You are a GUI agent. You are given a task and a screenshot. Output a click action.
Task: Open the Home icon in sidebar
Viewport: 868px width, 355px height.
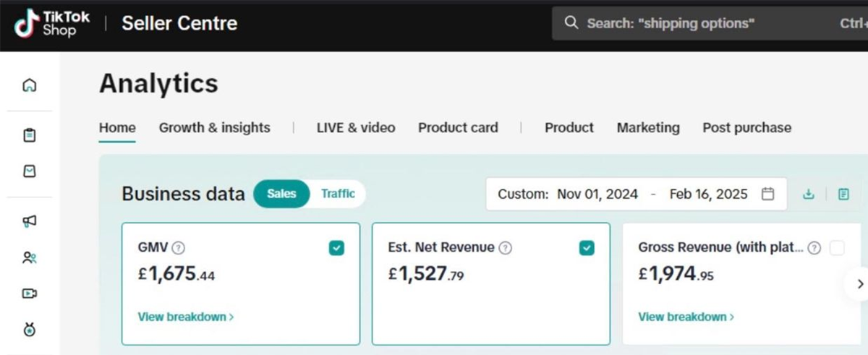tap(30, 85)
